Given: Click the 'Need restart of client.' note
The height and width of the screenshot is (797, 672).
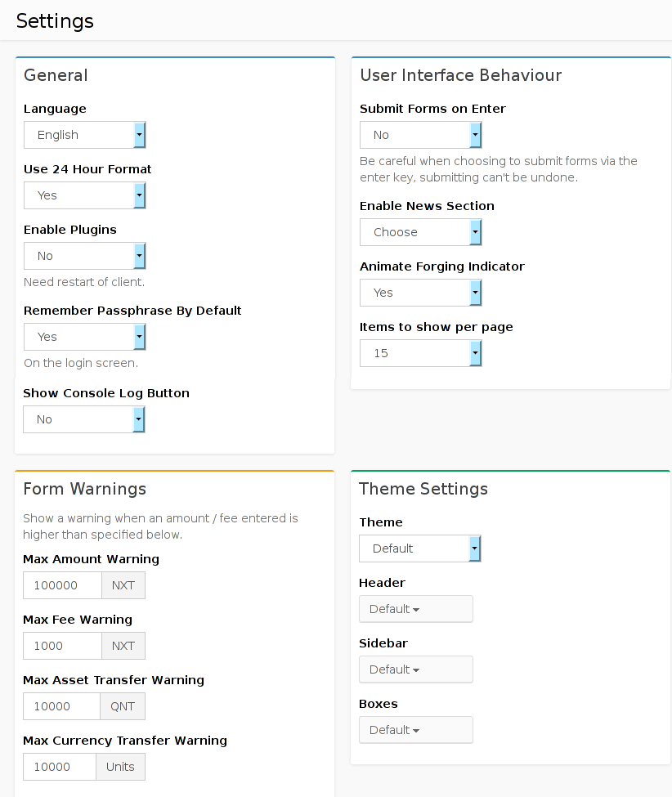Looking at the screenshot, I should tap(84, 281).
